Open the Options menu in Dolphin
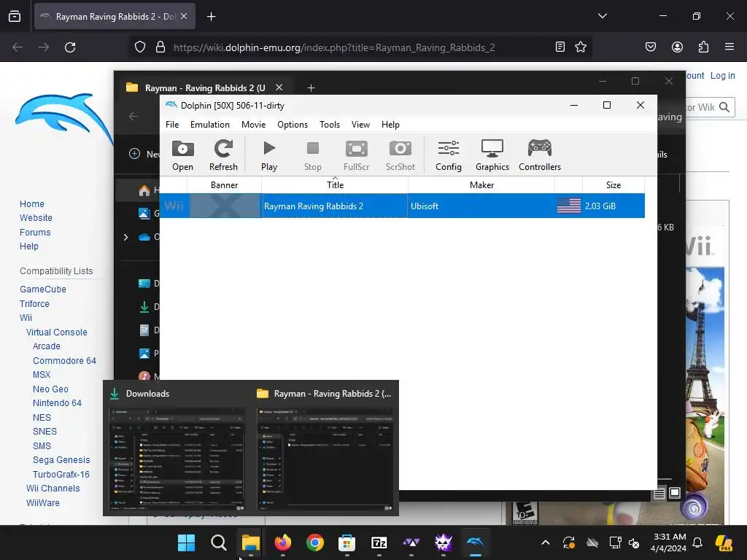This screenshot has width=747, height=560. click(293, 124)
